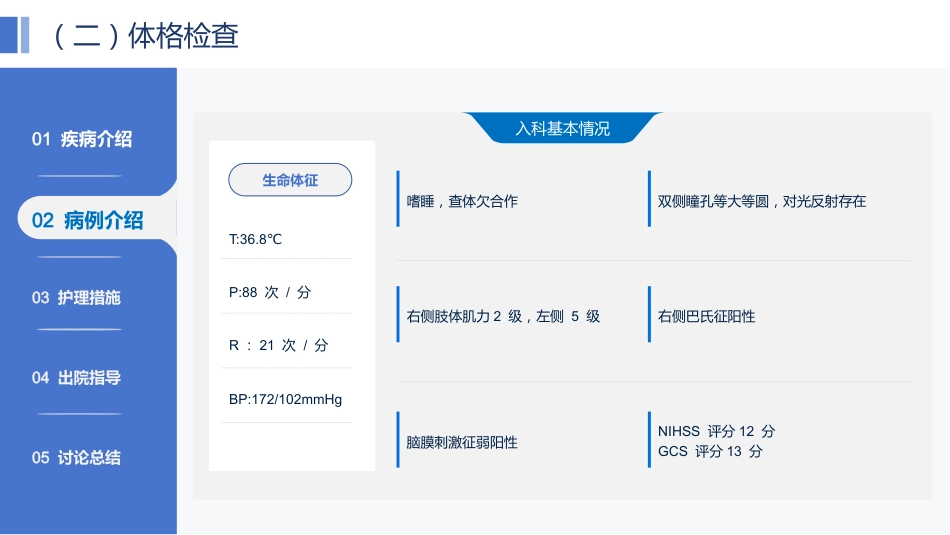Screen dimensions: 950x535
Task: Select the text 右侧巴氏征阳性
Action: click(706, 316)
